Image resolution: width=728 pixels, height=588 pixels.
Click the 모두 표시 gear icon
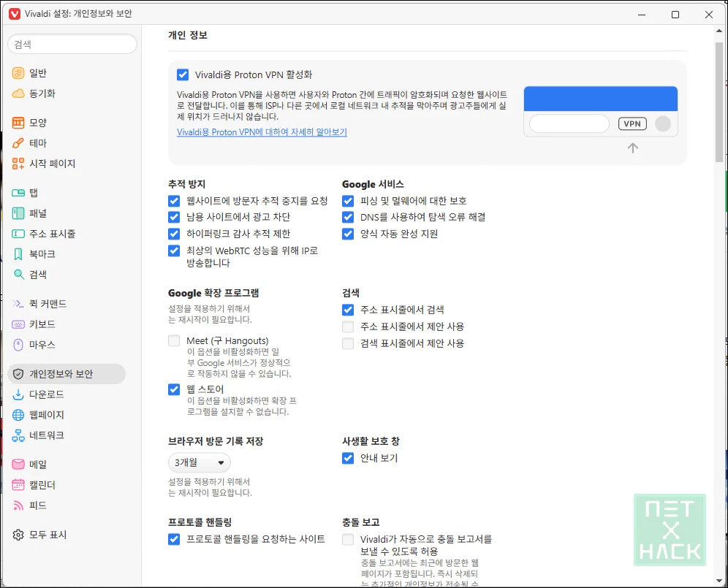(x=18, y=535)
